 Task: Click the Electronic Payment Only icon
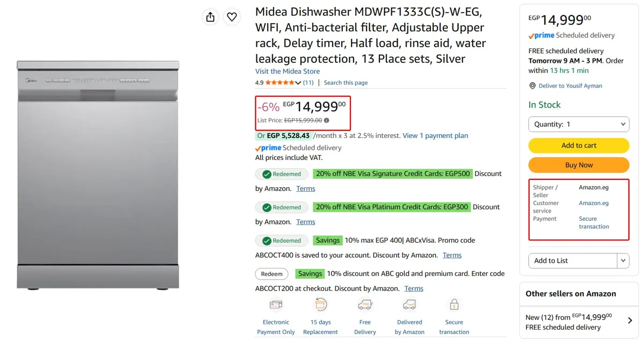[276, 304]
